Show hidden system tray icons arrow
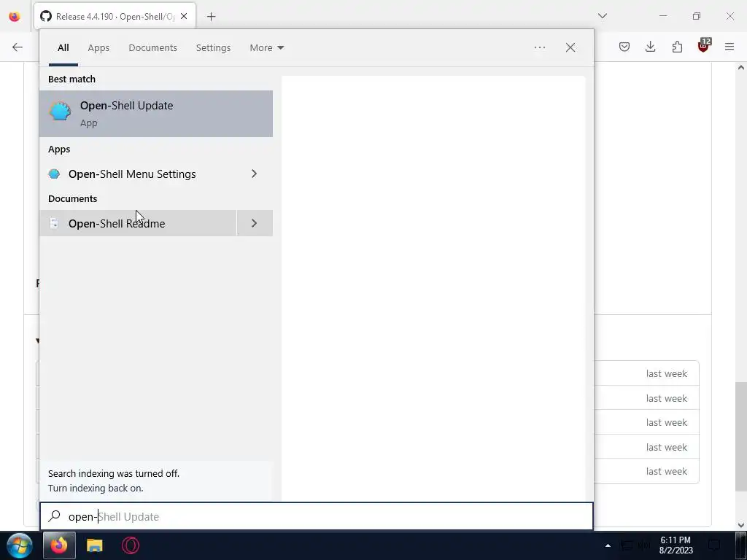Screen dimensions: 747x560 [x=608, y=545]
